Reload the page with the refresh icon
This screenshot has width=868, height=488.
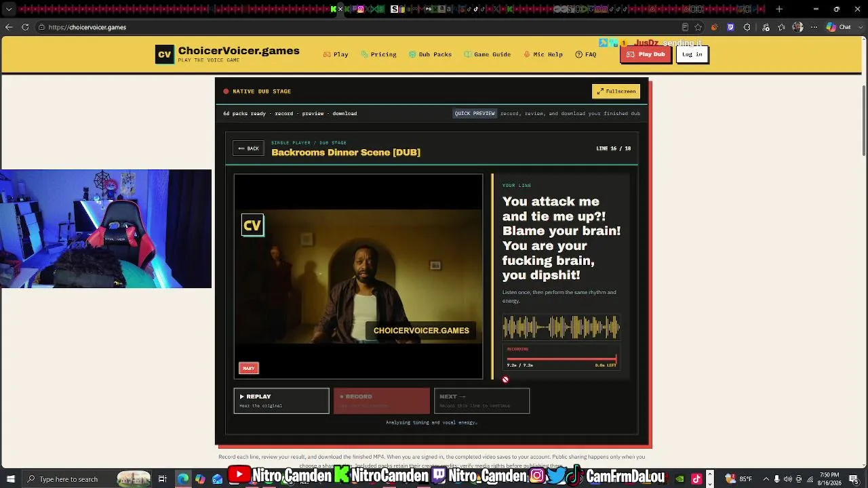coord(25,27)
